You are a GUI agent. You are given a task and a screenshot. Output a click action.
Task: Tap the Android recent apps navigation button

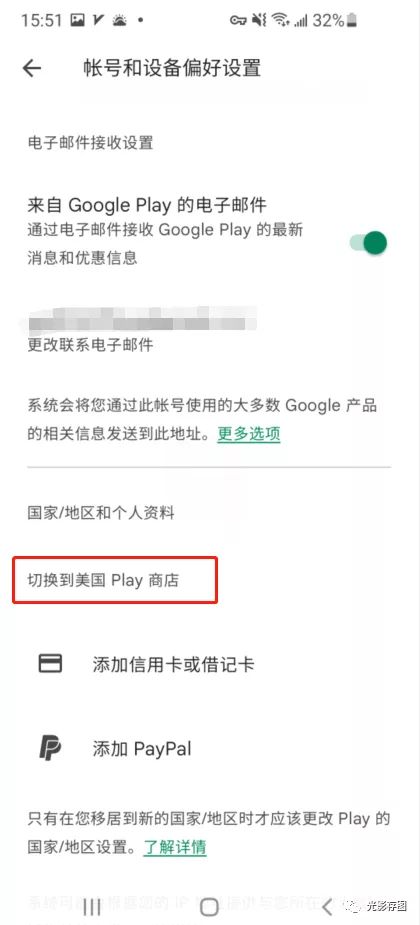click(92, 907)
